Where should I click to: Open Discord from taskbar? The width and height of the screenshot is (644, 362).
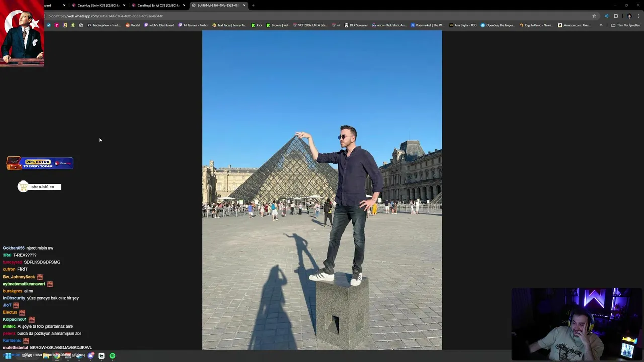pyautogui.click(x=91, y=356)
